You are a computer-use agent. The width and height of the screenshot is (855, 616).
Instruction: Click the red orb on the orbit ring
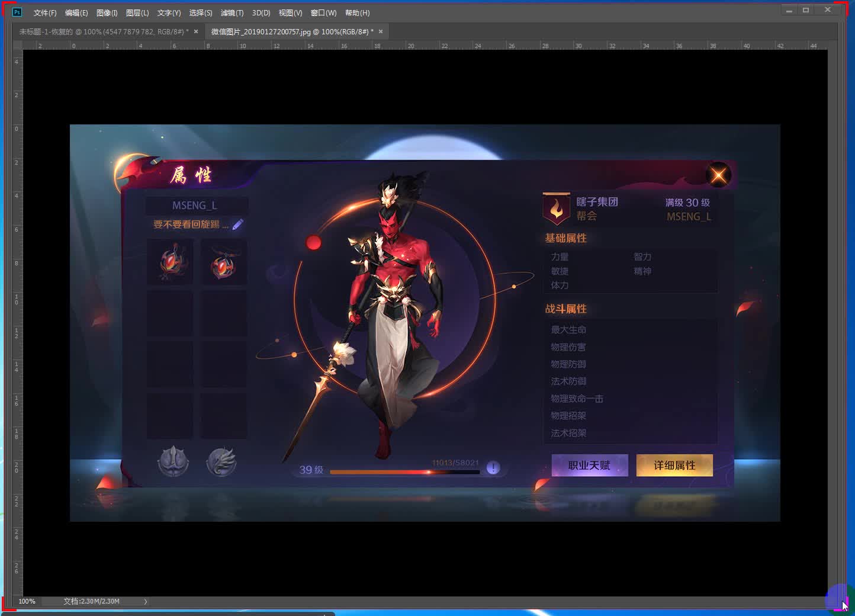(313, 242)
